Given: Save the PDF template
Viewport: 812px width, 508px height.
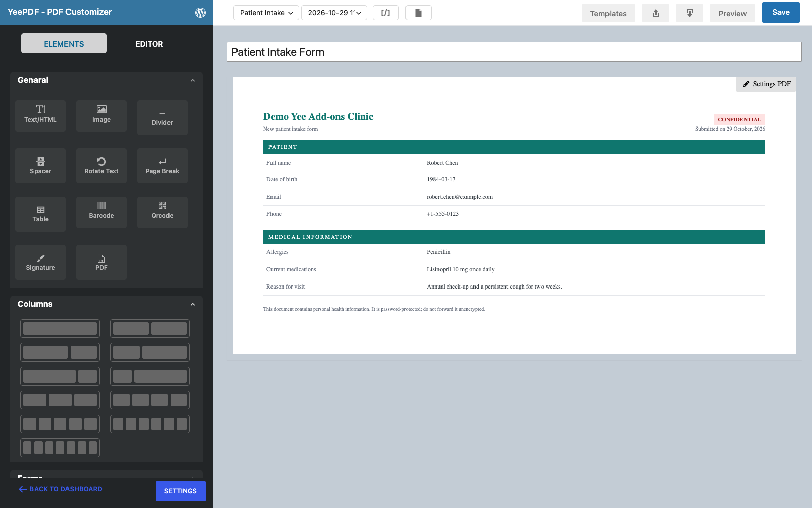Looking at the screenshot, I should point(781,13).
